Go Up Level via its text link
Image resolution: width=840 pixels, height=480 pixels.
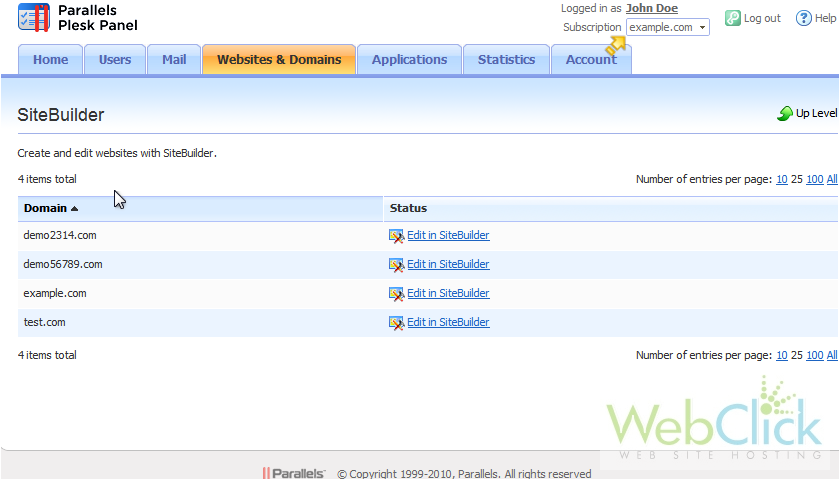816,113
